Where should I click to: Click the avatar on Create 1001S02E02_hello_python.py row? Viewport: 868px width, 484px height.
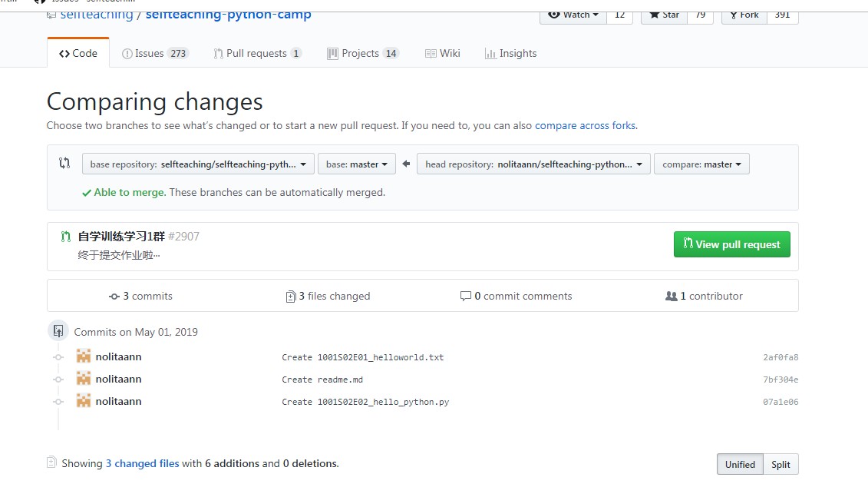click(x=84, y=401)
